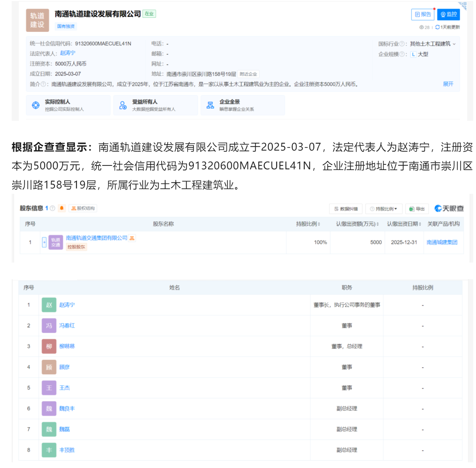Click the 顾 avatar icon

click(49, 367)
